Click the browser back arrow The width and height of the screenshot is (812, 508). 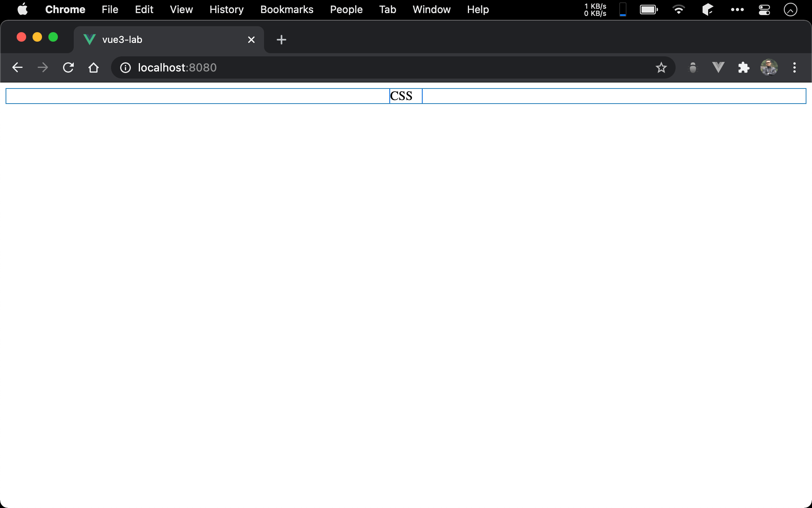(17, 67)
